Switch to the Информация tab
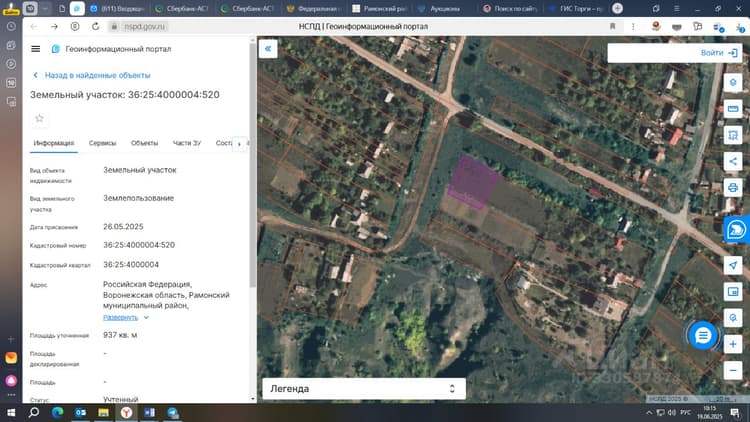This screenshot has height=422, width=750. pyautogui.click(x=54, y=143)
